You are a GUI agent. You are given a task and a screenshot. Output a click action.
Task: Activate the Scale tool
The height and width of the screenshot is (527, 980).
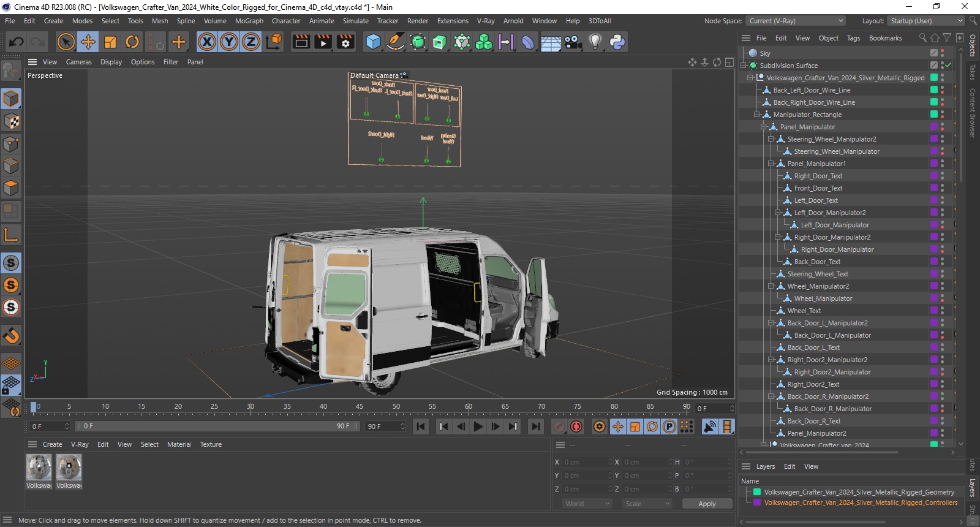(110, 42)
